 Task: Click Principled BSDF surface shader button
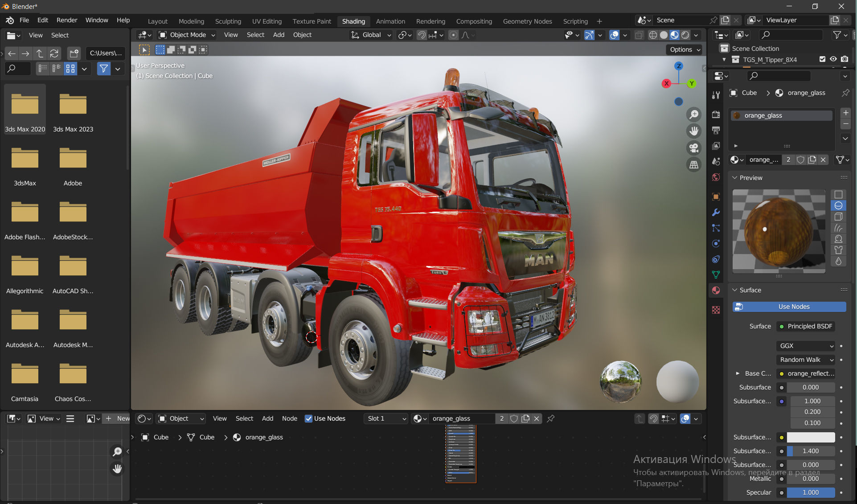click(x=806, y=326)
